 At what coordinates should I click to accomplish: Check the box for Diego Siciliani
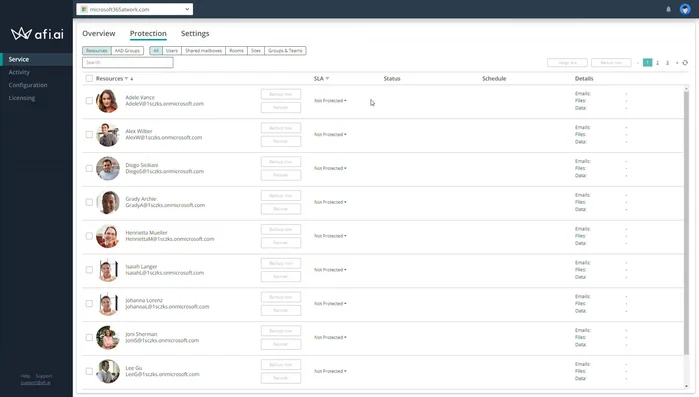(x=89, y=169)
